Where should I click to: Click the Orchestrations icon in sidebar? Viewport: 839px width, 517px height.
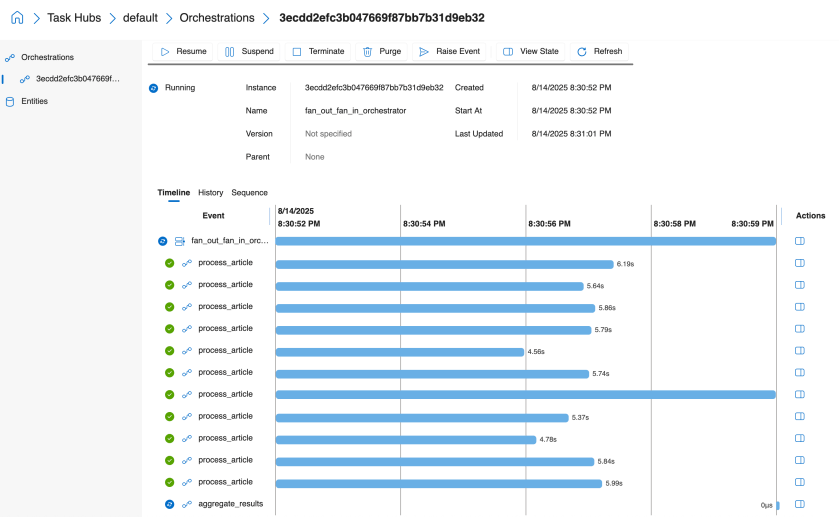[10, 58]
